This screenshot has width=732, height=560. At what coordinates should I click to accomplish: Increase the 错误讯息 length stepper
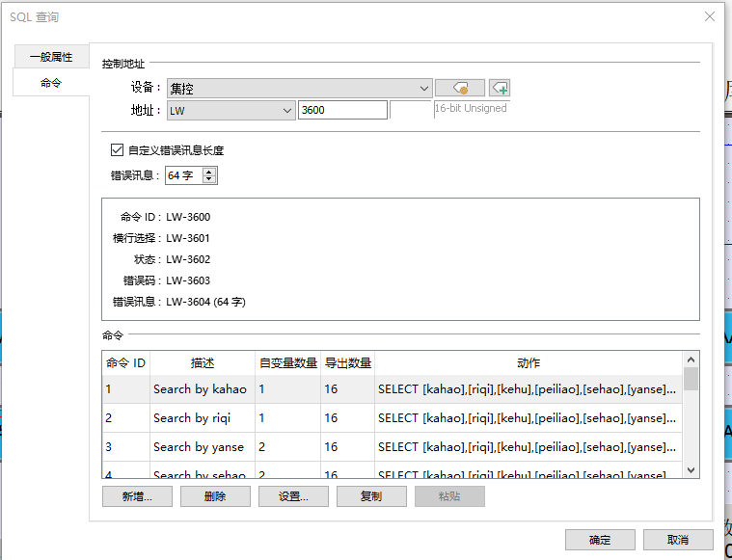click(209, 172)
